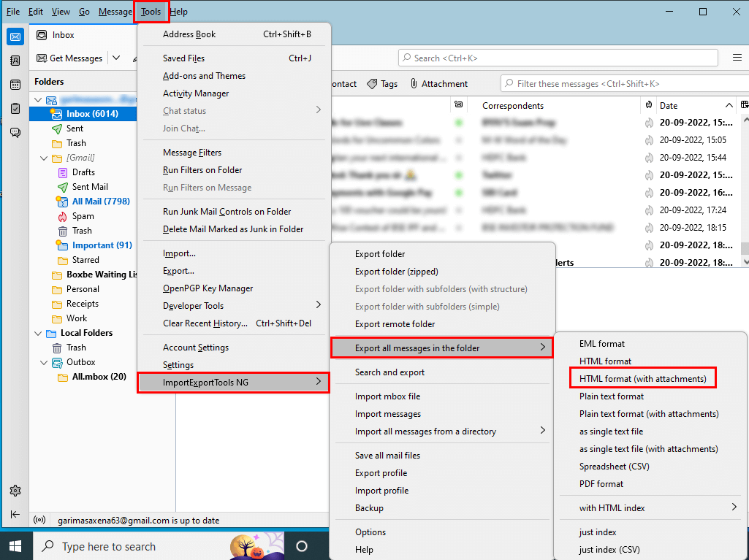Screen dimensions: 749x560
Task: Choose Add-ons and Themes
Action: click(234, 76)
